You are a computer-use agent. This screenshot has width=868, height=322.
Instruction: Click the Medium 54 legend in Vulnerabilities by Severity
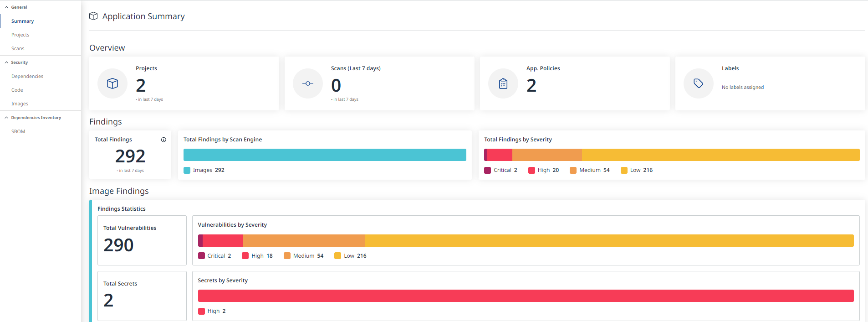(303, 256)
